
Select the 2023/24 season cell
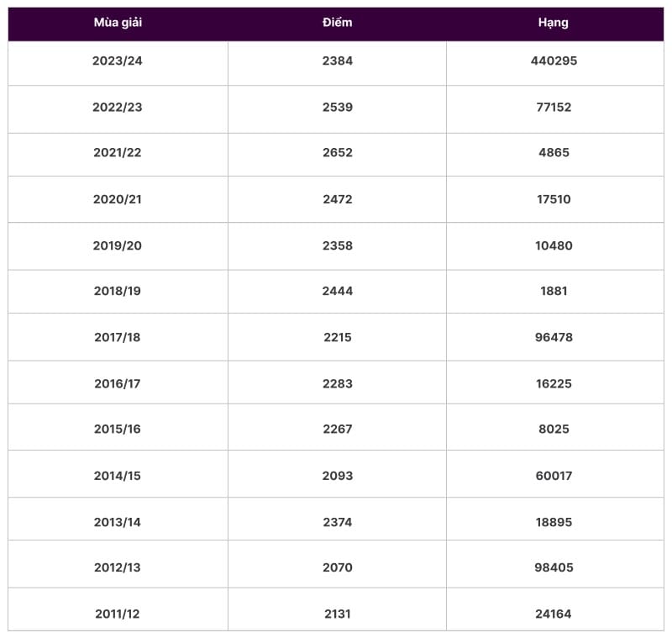coord(118,61)
